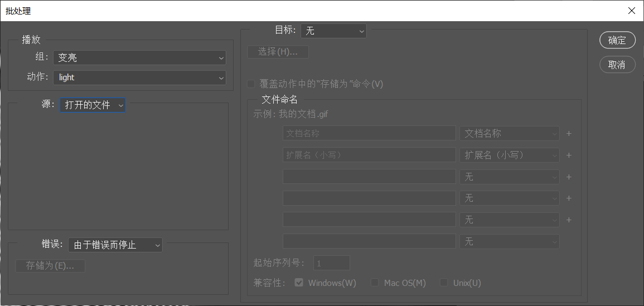Image resolution: width=644 pixels, height=306 pixels.
Task: Enable the Unix(U) compatibility checkbox
Action: (x=444, y=283)
